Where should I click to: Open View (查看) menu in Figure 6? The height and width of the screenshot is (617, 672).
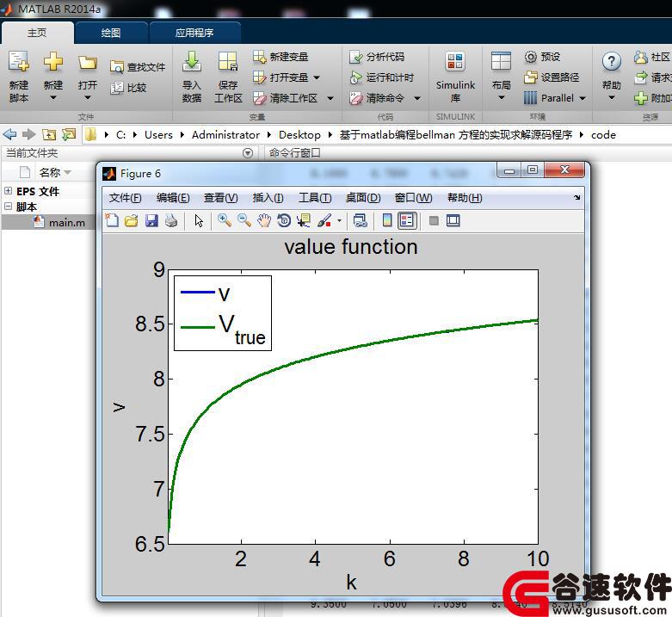click(220, 198)
